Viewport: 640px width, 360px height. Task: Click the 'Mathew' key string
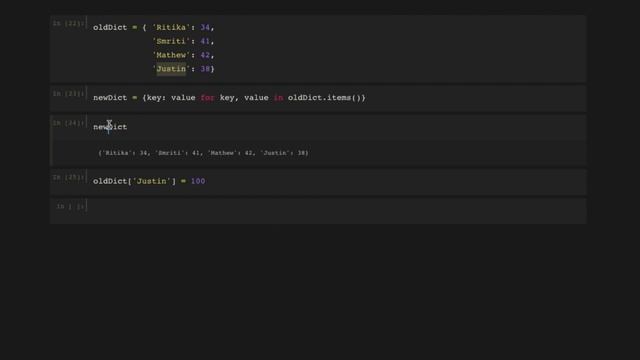coord(171,55)
